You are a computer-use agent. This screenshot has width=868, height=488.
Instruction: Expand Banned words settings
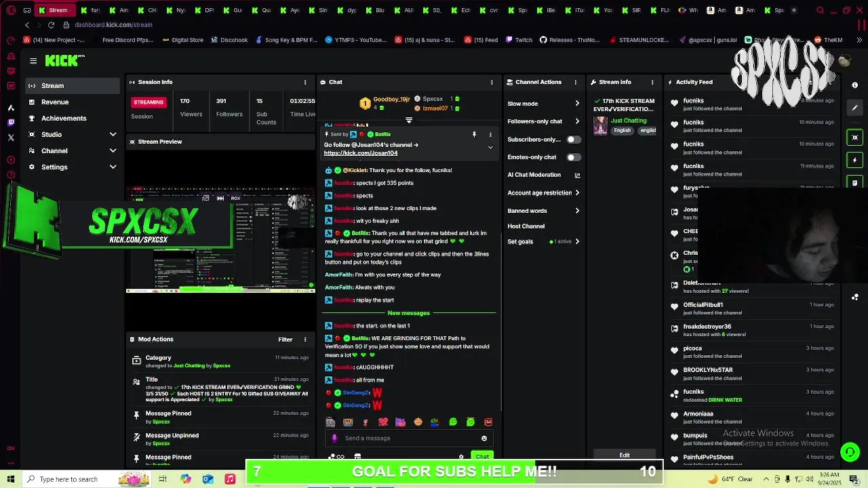point(577,211)
